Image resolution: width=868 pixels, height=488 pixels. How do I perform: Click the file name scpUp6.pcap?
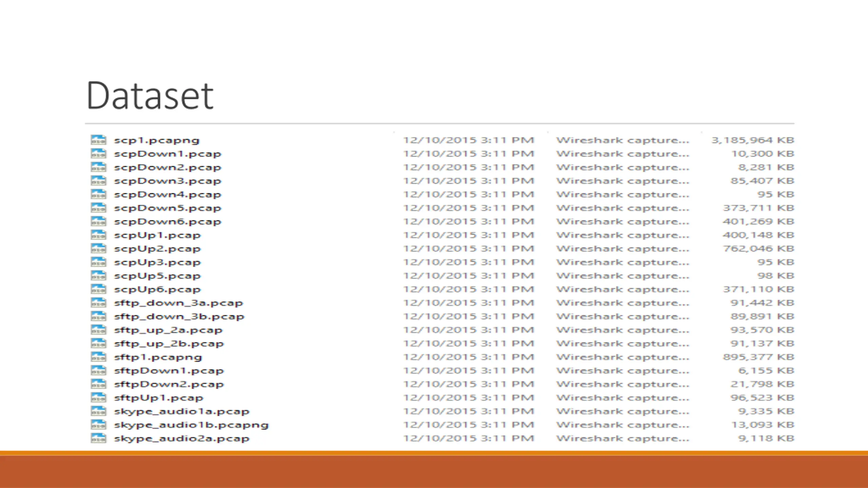coord(157,290)
